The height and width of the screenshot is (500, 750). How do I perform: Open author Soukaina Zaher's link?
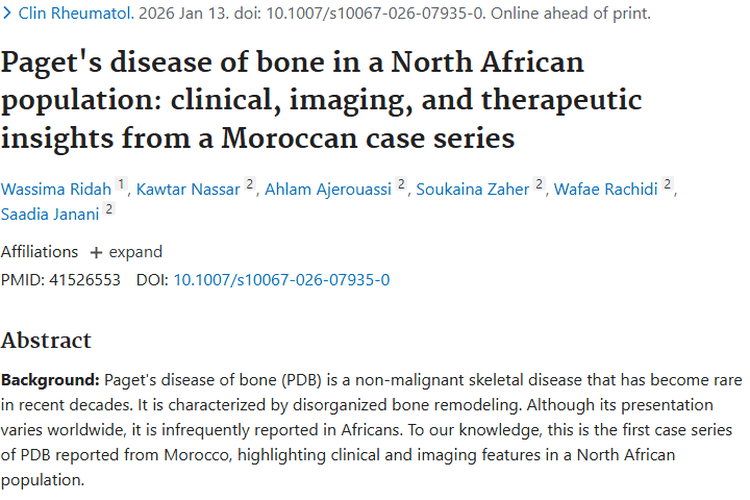pos(472,189)
